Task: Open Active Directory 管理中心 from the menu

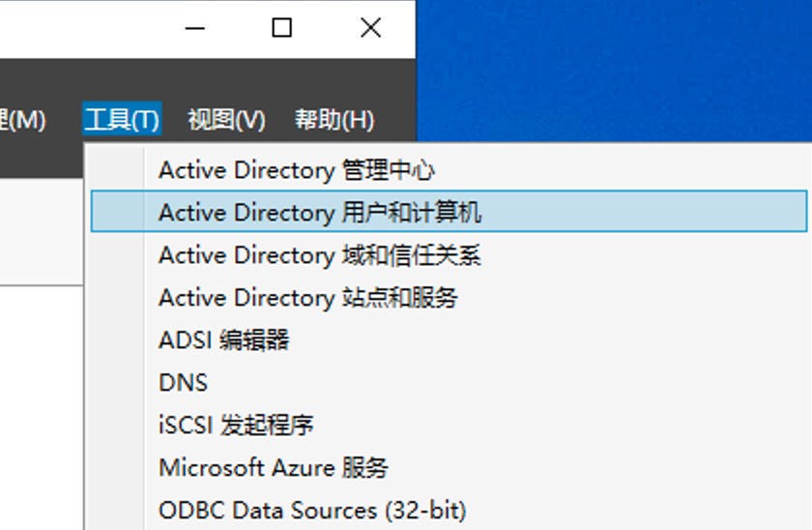Action: point(296,170)
